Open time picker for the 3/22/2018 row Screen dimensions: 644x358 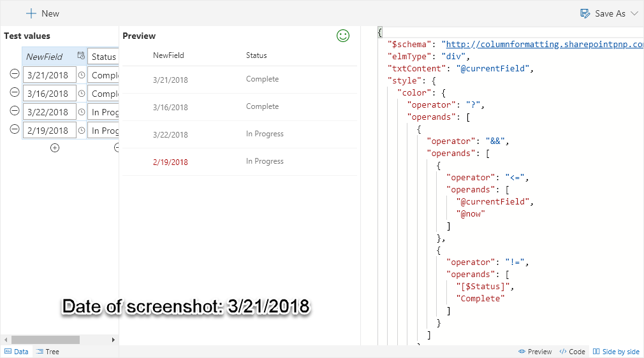point(82,112)
